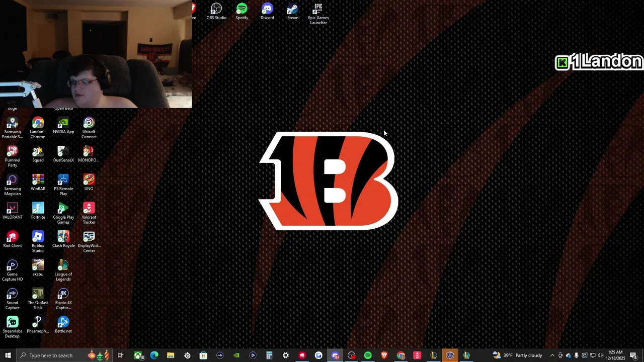The image size is (644, 362).
Task: Select Squad game desktop icon
Action: pos(38,154)
